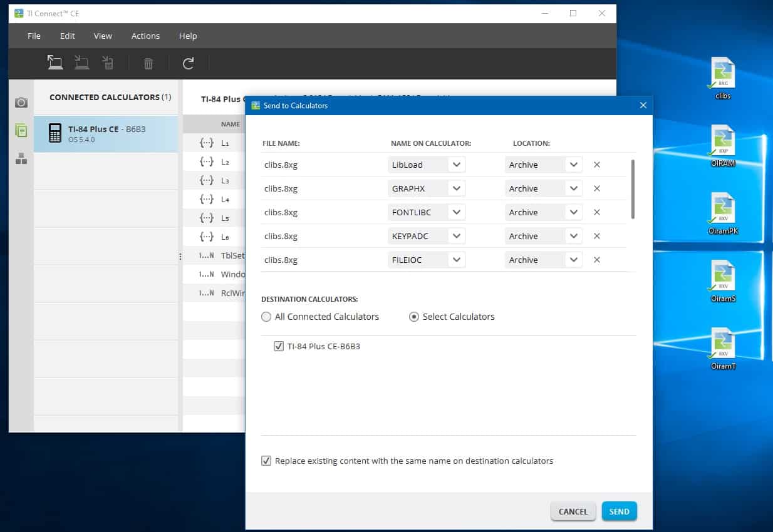773x532 pixels.
Task: Open the Screen Capture panel
Action: (x=22, y=101)
